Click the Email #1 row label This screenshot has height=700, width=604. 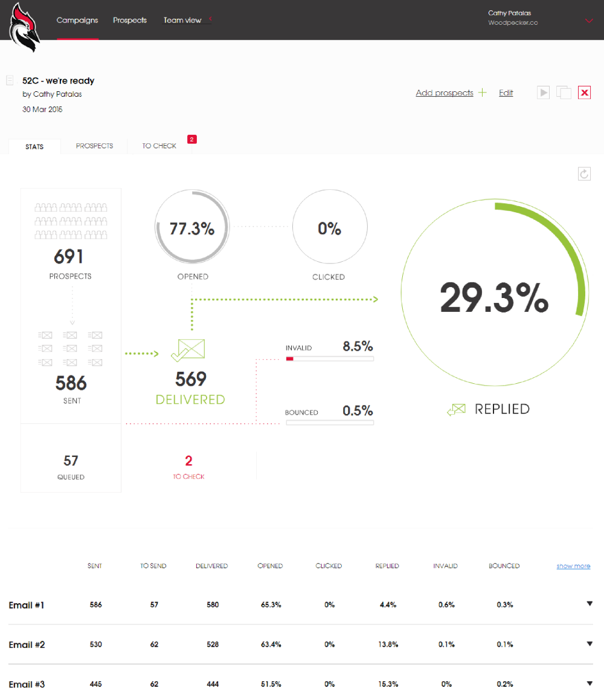point(27,605)
